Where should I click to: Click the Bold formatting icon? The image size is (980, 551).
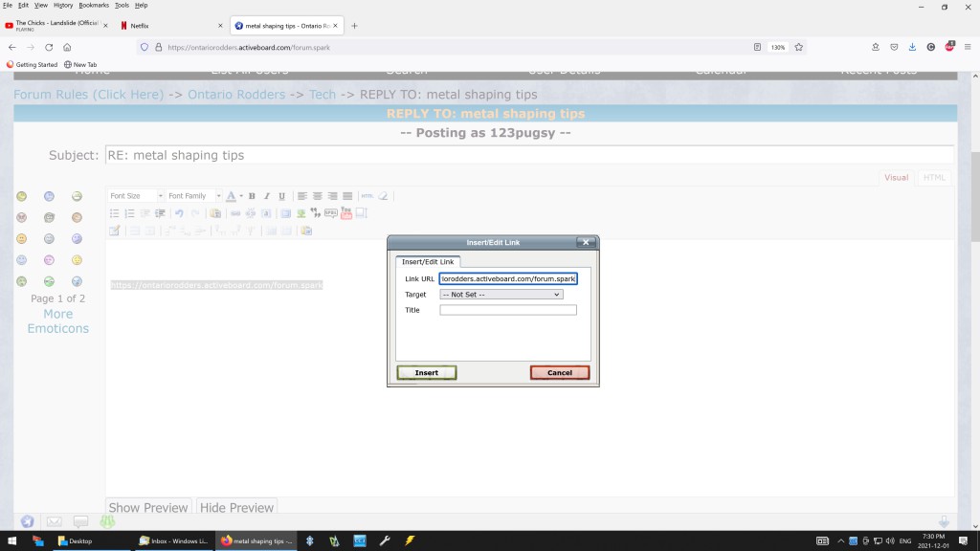(254, 196)
